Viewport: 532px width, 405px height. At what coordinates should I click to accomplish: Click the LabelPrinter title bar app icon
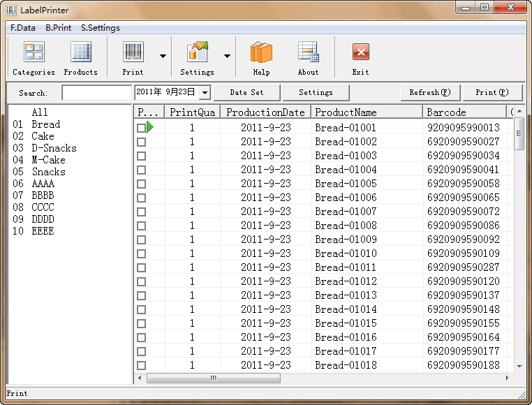tap(11, 10)
